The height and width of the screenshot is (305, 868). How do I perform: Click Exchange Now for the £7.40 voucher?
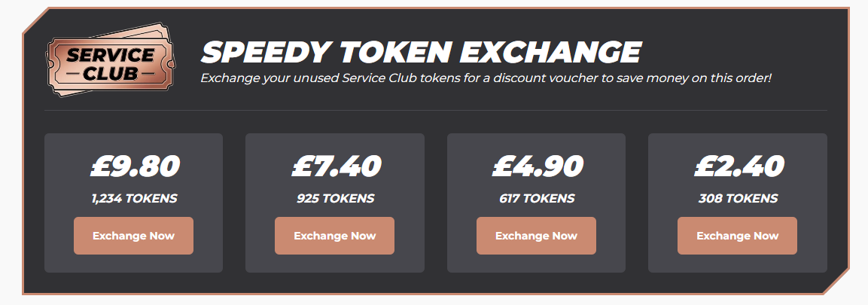pyautogui.click(x=334, y=236)
